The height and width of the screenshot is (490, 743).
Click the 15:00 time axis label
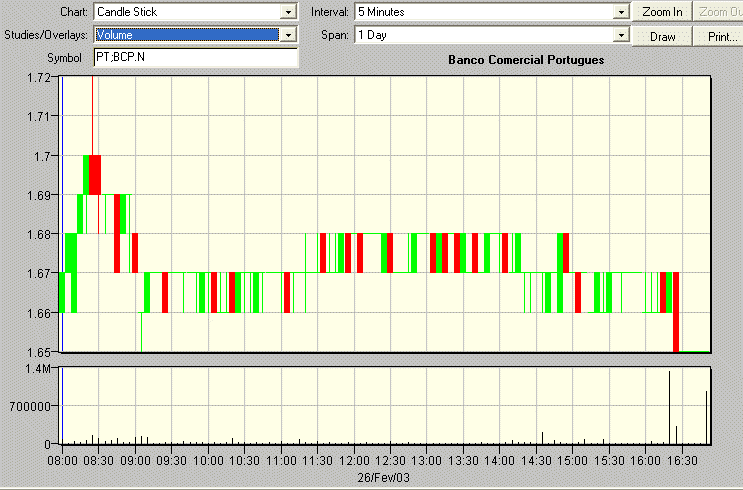[x=572, y=460]
